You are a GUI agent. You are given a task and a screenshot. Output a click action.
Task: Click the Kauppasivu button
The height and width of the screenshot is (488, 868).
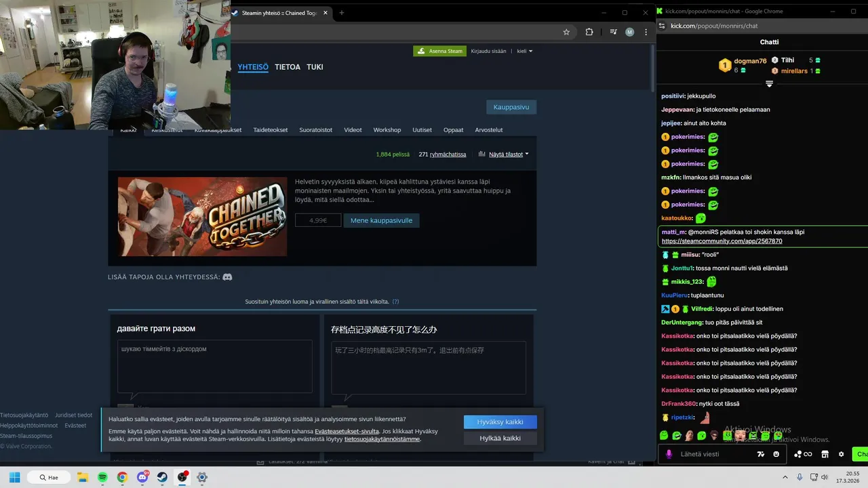coord(511,107)
